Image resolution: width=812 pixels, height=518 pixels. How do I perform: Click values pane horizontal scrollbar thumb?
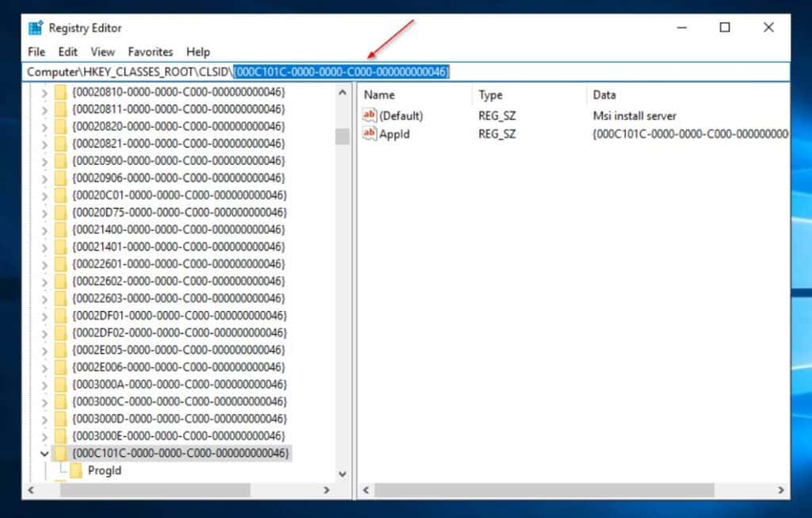click(x=544, y=490)
